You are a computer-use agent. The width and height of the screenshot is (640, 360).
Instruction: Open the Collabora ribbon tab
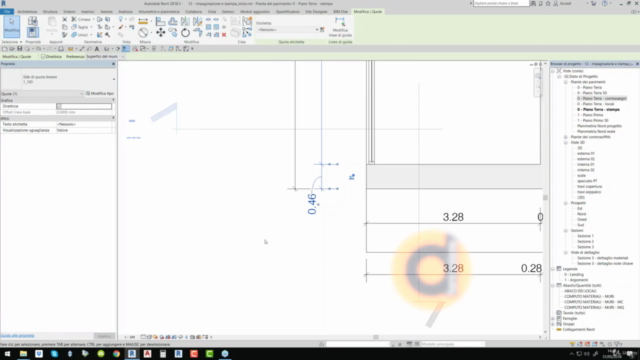point(193,12)
